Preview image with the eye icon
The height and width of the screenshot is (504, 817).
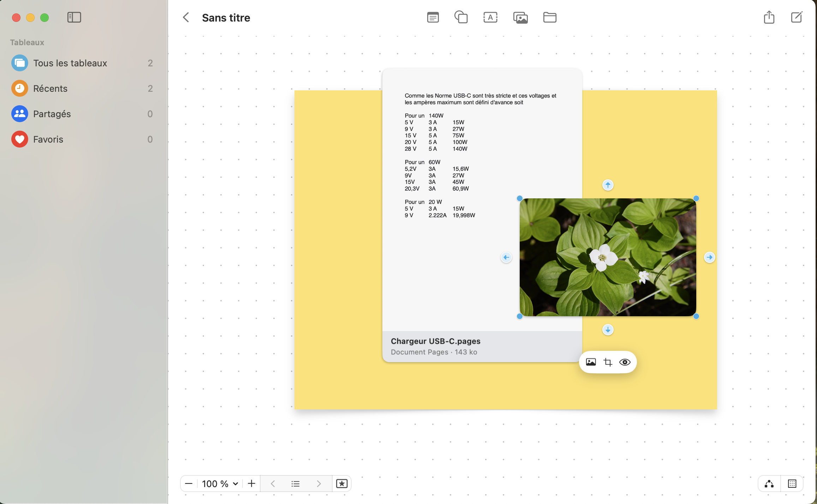tap(625, 362)
